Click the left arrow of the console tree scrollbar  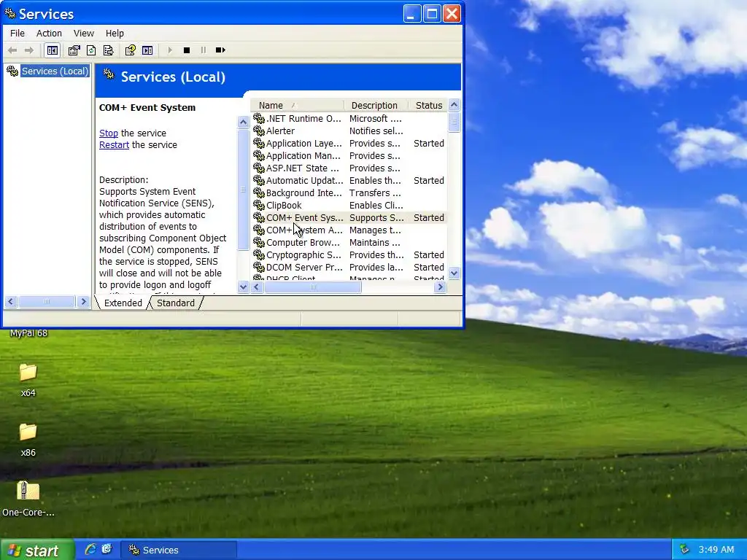[x=11, y=301]
